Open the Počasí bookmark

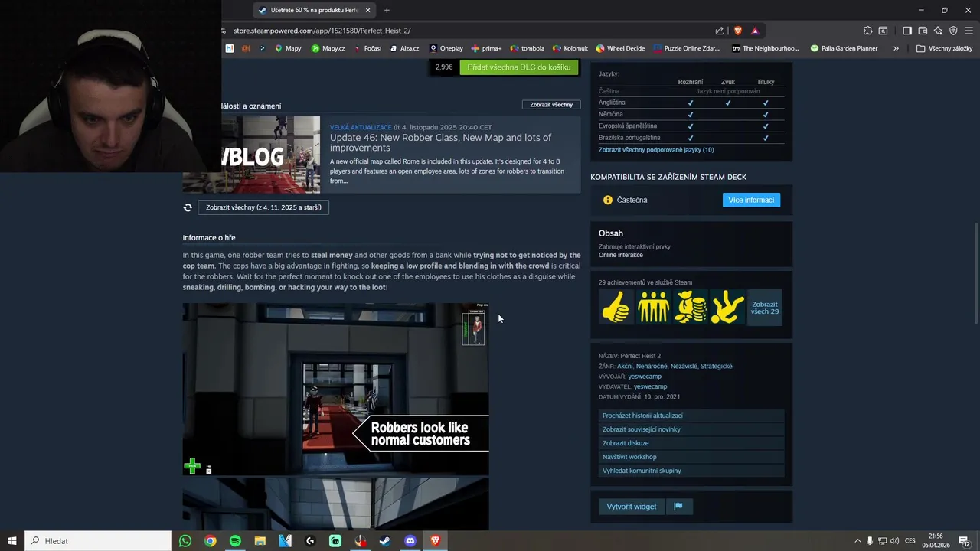(367, 48)
